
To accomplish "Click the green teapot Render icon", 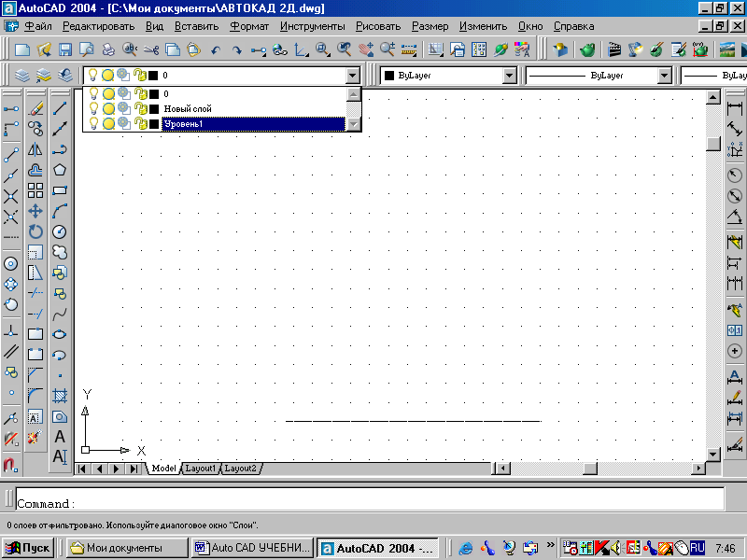I will pyautogui.click(x=588, y=49).
